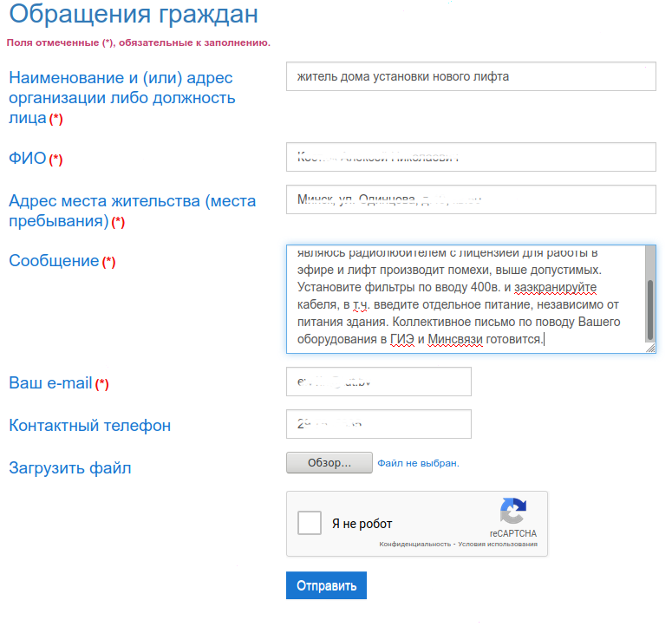Screen dimensions: 672x633
Task: Click the reCAPTCHA logo icon
Action: pyautogui.click(x=512, y=512)
